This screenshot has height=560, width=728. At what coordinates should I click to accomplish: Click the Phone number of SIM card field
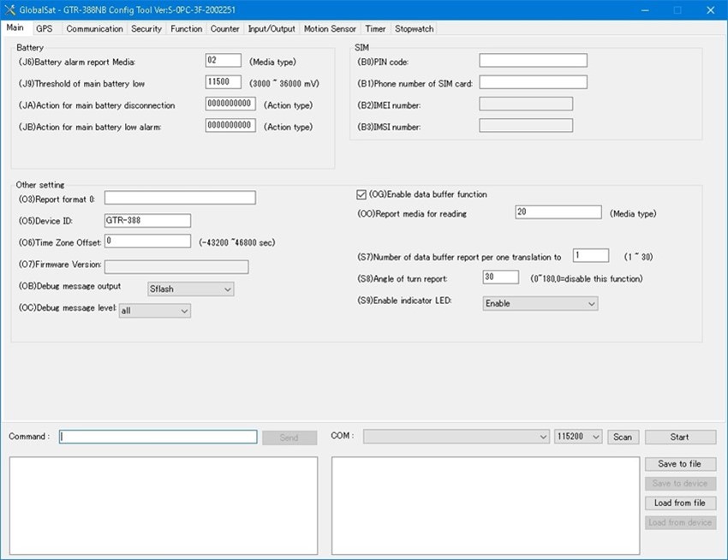point(533,82)
